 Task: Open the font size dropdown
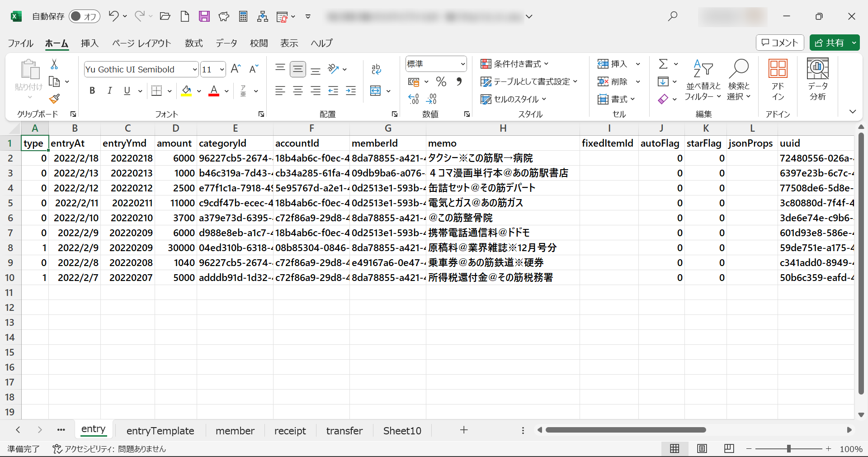(222, 69)
